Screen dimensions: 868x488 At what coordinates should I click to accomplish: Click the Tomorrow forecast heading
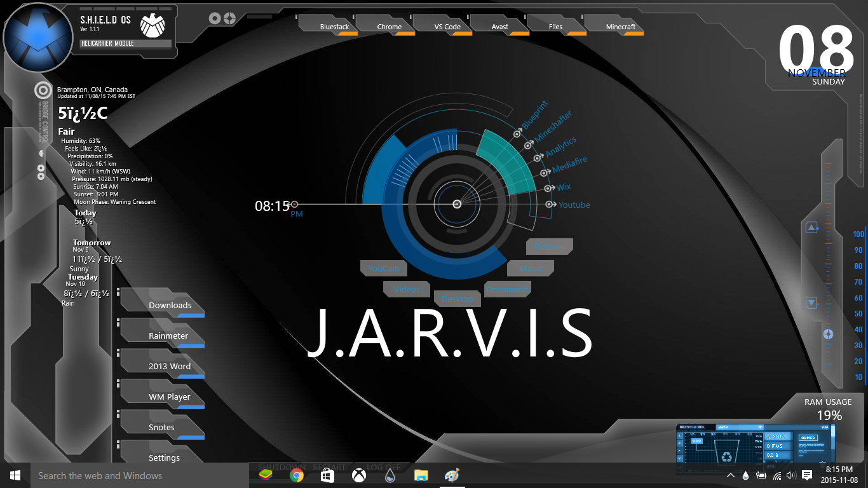(92, 243)
